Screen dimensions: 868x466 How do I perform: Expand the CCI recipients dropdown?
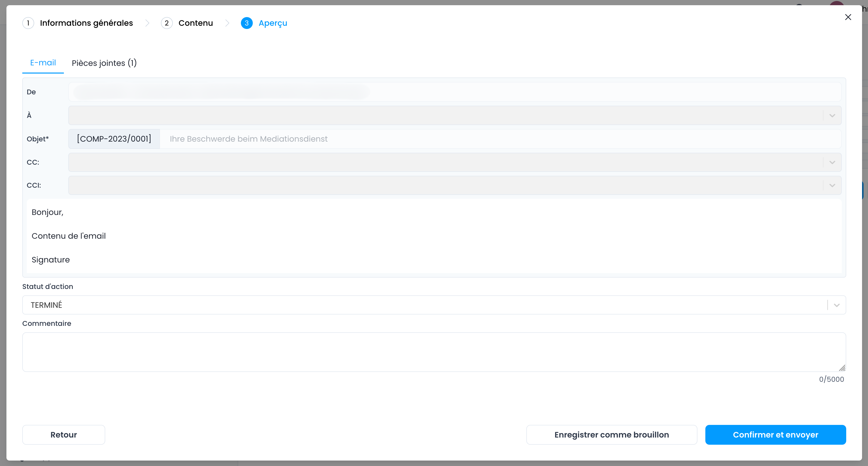(x=832, y=185)
